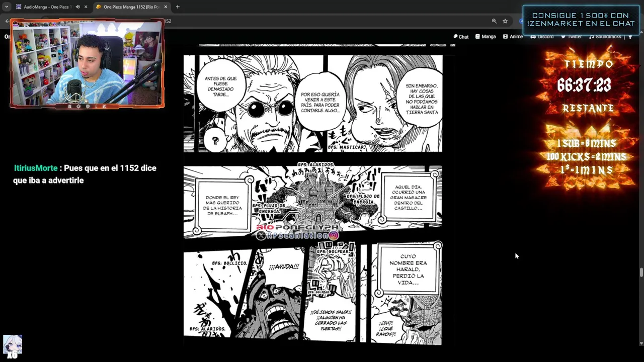644x362 pixels.
Task: Go back with the browser back arrow
Action: coord(7,21)
